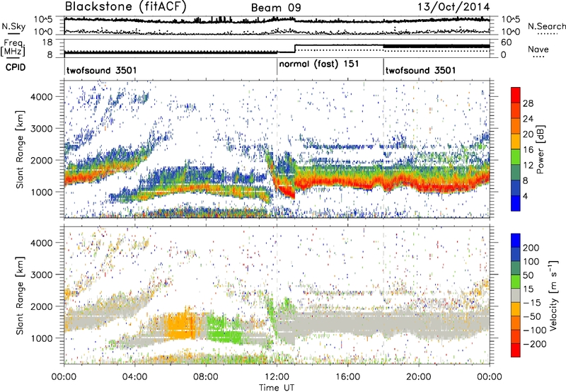Click the 'Freq. [MHz]' axis label
Viewport: 566px width, 392px height.
pyautogui.click(x=13, y=47)
